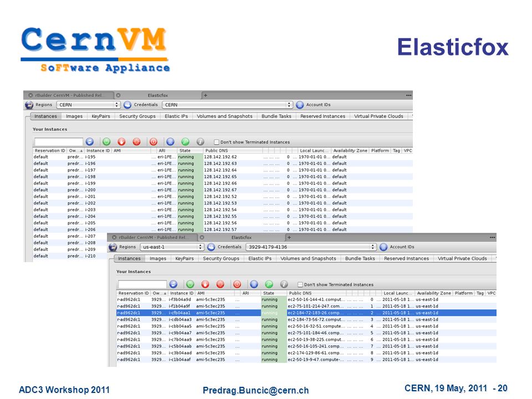Click red down-arrow icon in CERN window toolbar
Screen dimensions: 532x399
(121, 142)
